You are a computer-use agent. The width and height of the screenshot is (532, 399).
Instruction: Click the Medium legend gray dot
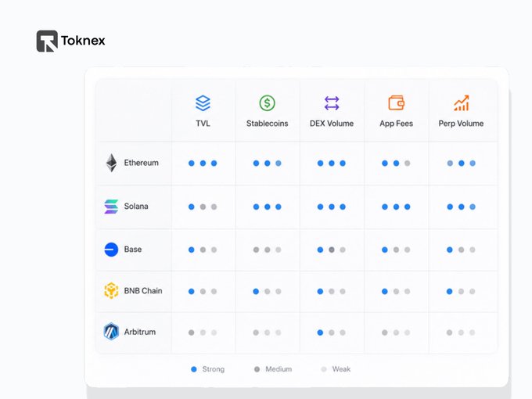(257, 369)
